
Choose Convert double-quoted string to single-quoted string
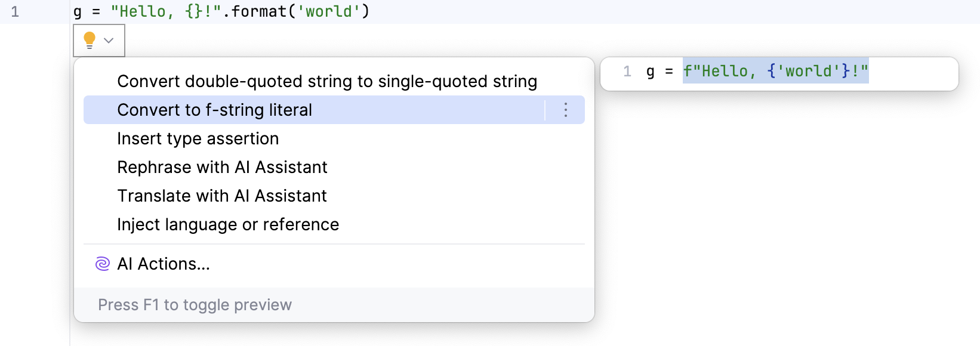click(326, 81)
